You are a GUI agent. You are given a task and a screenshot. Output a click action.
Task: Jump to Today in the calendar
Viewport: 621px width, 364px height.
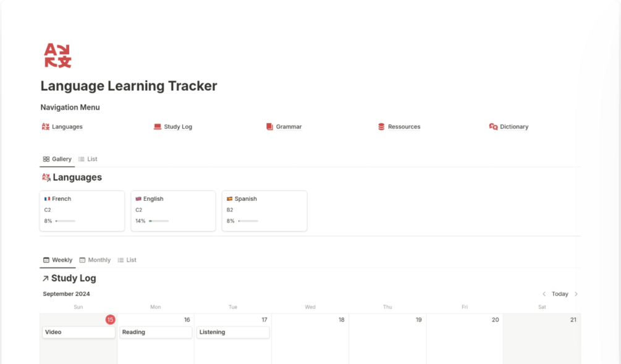tap(560, 294)
